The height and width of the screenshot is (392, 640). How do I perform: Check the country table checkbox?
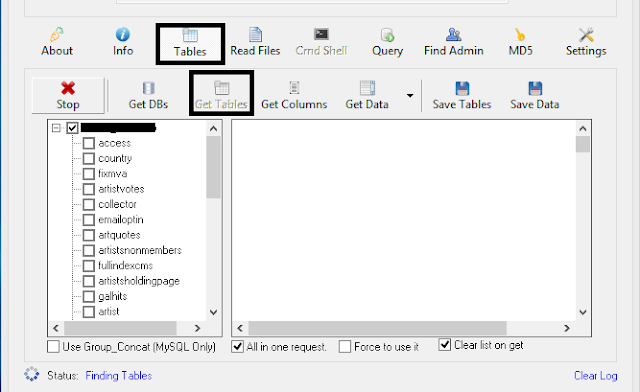point(89,158)
